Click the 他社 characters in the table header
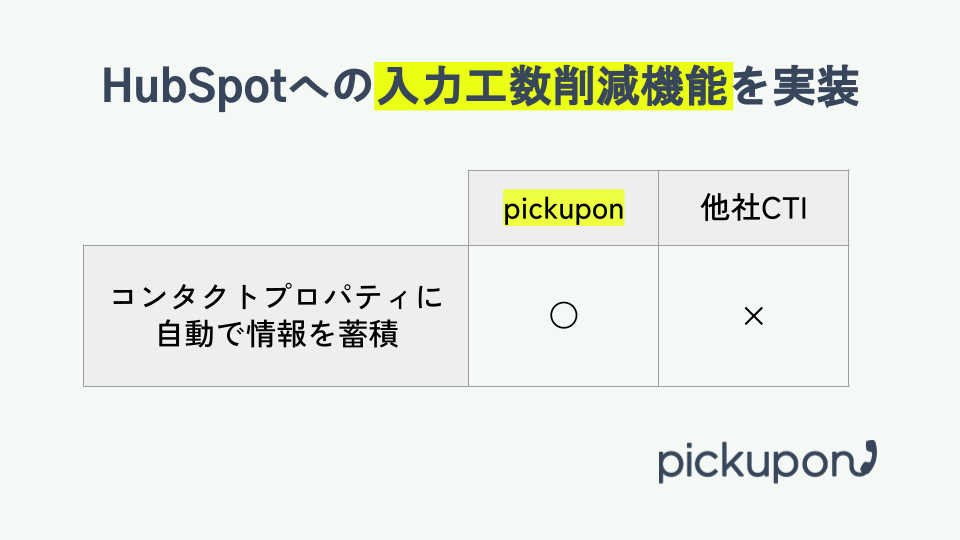The height and width of the screenshot is (540, 960). coord(724,209)
